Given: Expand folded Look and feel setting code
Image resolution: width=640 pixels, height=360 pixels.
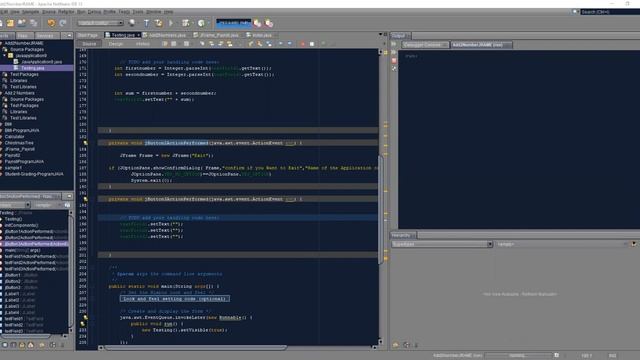Looking at the screenshot, I should point(175,299).
